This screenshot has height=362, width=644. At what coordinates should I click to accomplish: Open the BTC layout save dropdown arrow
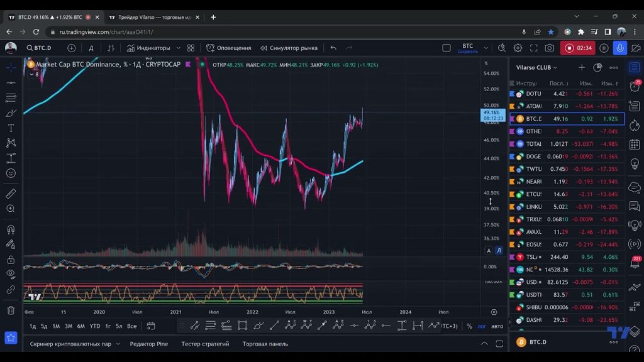click(x=486, y=48)
